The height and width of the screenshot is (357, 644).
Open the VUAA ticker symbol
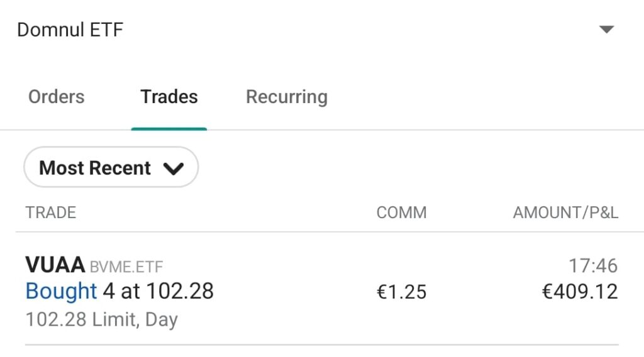click(55, 265)
